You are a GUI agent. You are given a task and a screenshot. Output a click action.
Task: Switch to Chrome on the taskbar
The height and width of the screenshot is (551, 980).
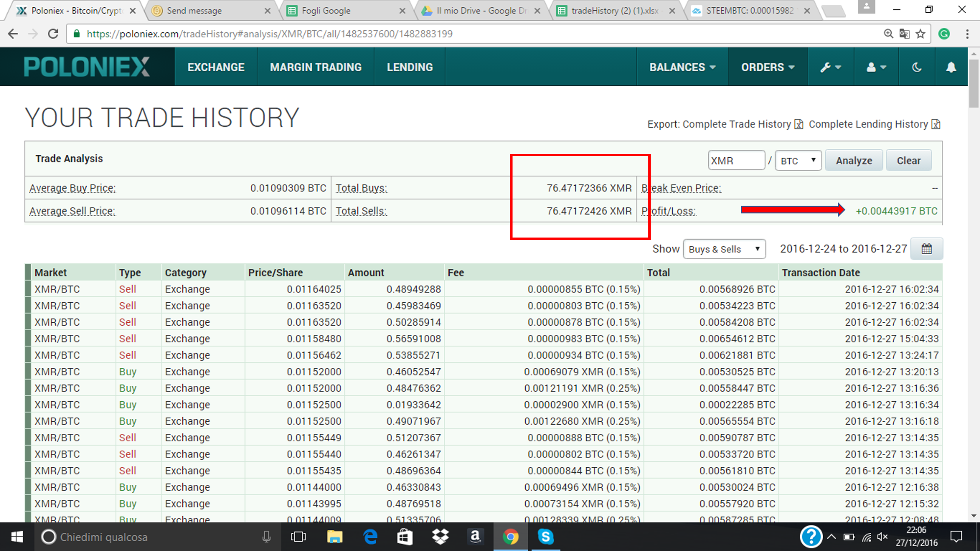[x=510, y=537]
